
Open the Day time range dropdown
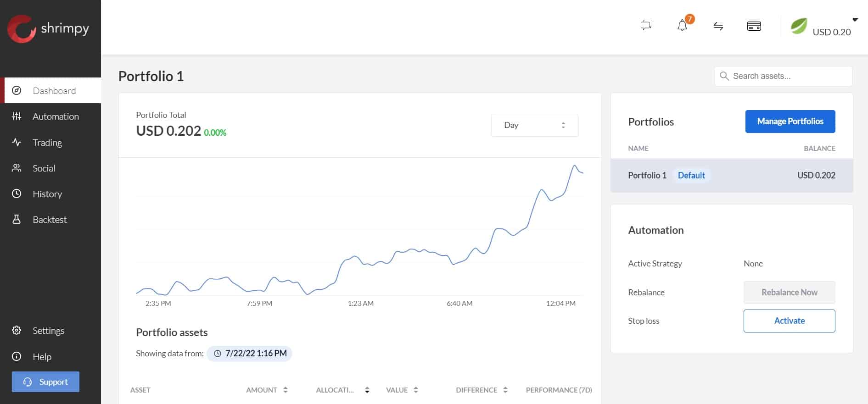coord(534,125)
